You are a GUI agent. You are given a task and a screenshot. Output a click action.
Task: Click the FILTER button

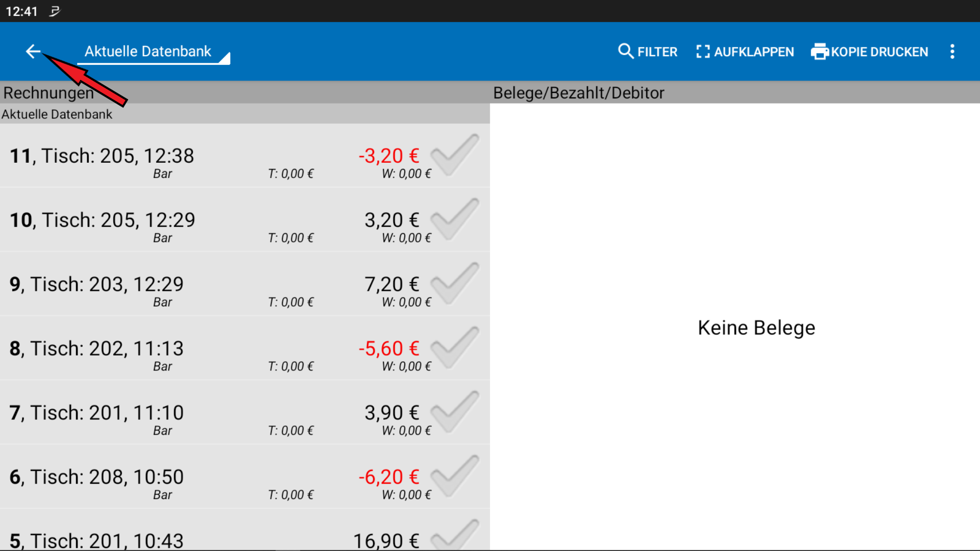point(647,51)
